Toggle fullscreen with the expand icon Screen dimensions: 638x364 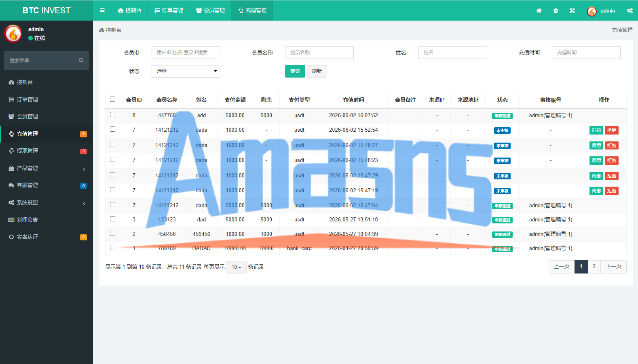(x=572, y=11)
